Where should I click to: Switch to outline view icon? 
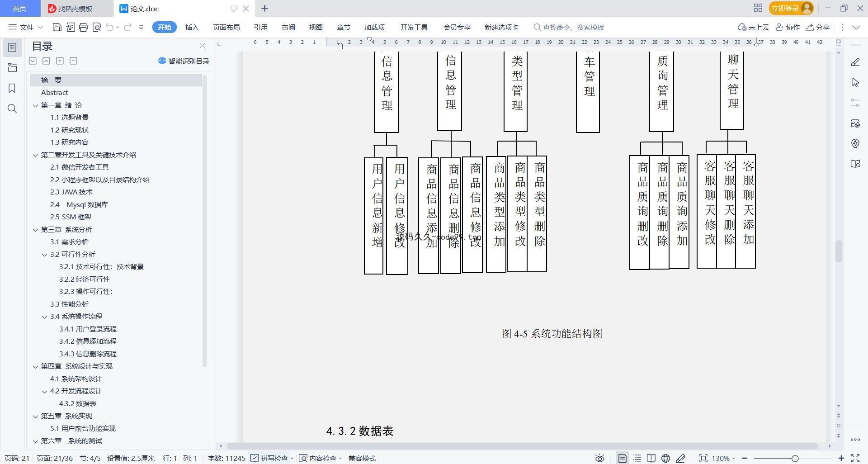pos(637,458)
